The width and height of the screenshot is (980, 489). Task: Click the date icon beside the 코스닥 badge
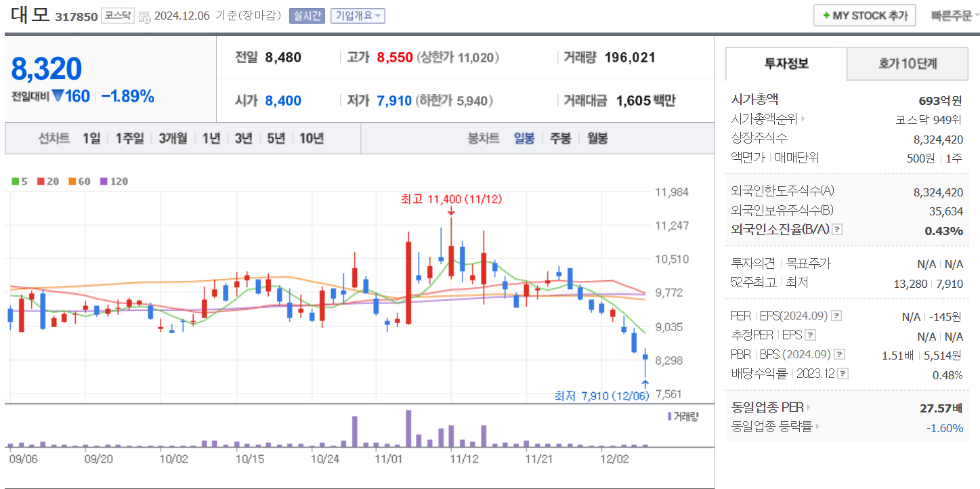pos(144,18)
